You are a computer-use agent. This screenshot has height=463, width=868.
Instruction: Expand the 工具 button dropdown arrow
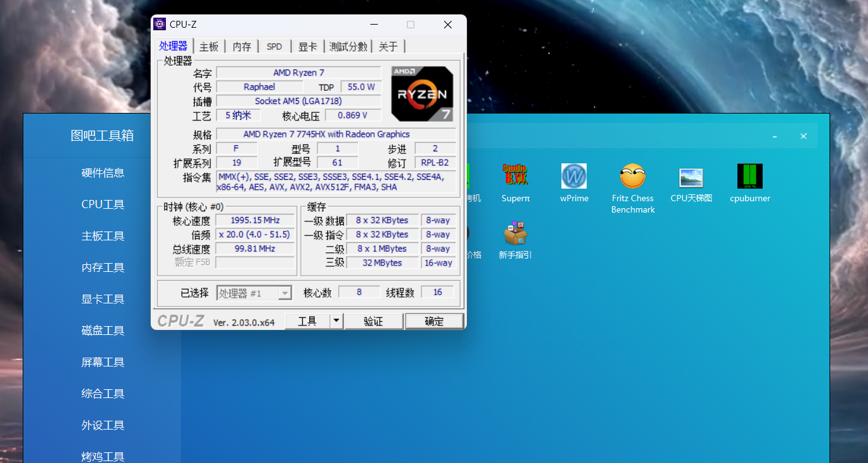point(336,321)
